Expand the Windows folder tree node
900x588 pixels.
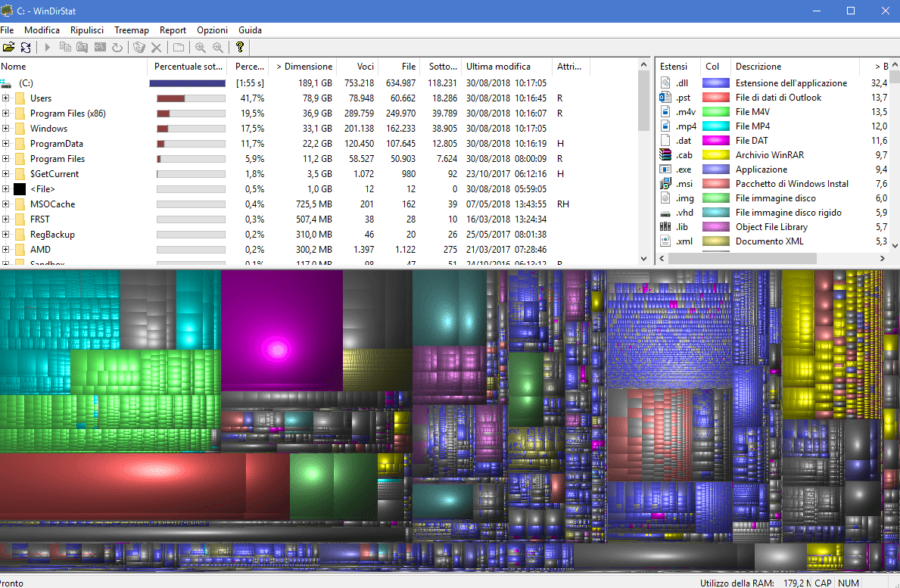pos(6,129)
